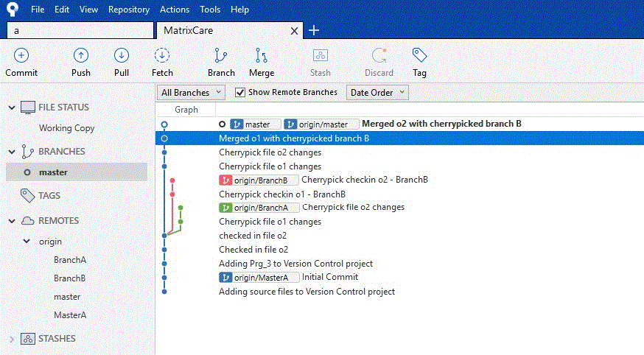
Task: Create a branch with Branch icon
Action: pos(220,55)
